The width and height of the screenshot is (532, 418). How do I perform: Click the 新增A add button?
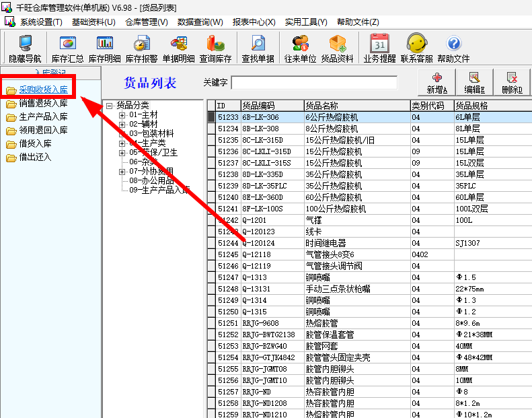coord(437,83)
